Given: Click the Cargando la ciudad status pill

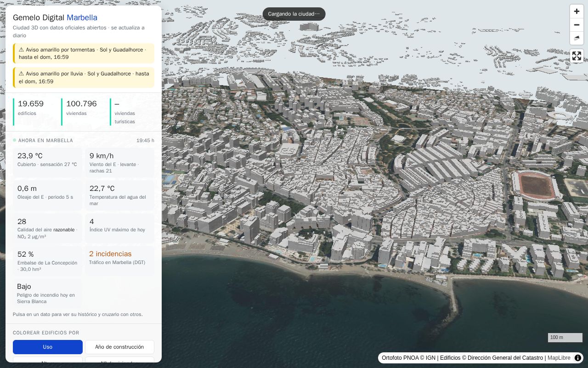Looking at the screenshot, I should (x=294, y=14).
